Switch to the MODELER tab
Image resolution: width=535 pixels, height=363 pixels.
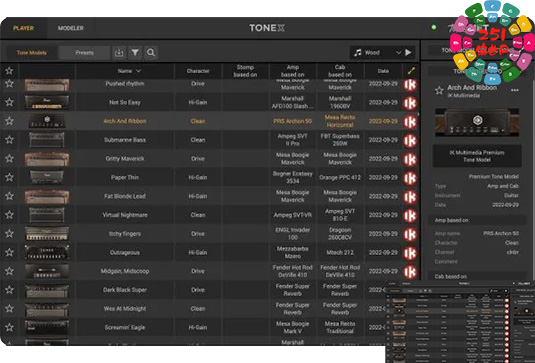pyautogui.click(x=71, y=28)
